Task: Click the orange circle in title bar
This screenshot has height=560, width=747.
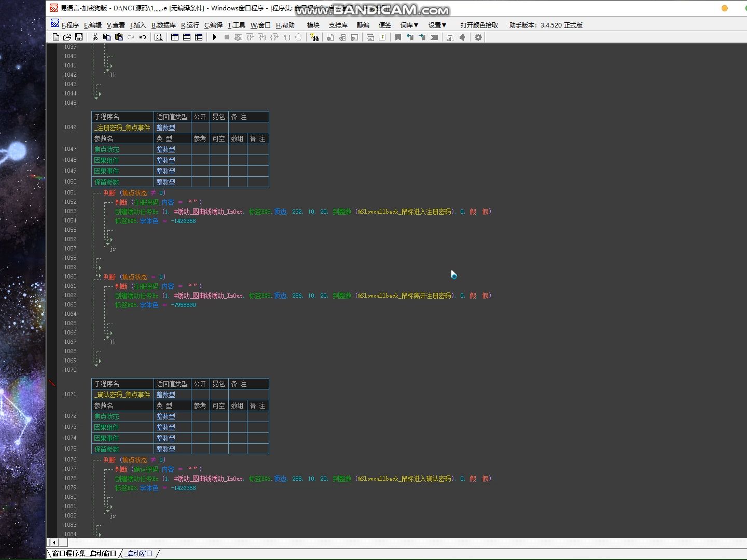Action: pyautogui.click(x=725, y=8)
